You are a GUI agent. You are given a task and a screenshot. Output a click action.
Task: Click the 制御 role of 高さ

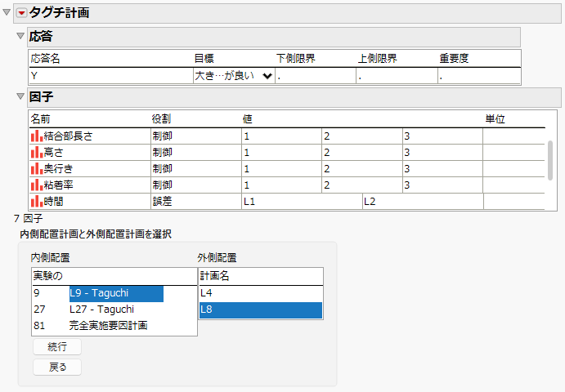[196, 152]
